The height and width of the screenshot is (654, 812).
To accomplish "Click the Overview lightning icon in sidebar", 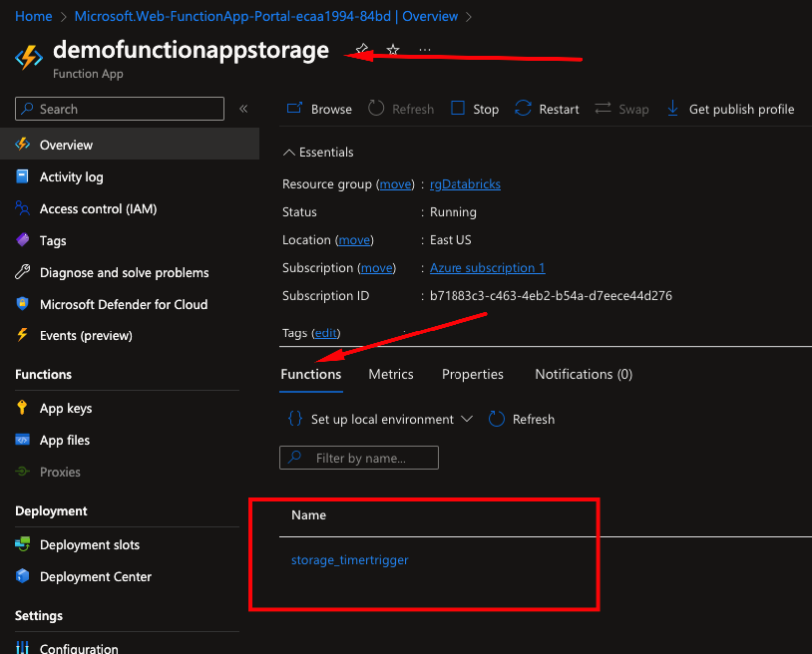I will [x=22, y=145].
